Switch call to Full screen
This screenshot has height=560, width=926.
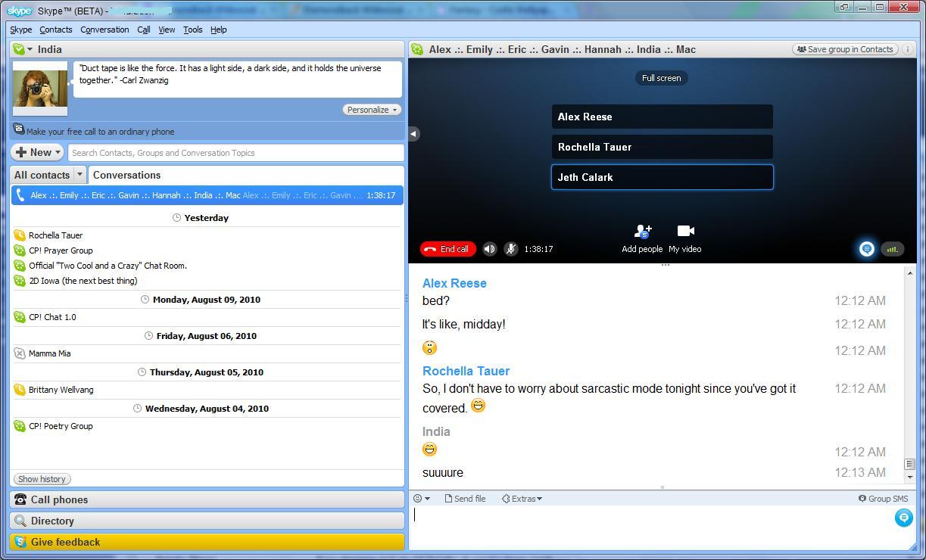(662, 78)
